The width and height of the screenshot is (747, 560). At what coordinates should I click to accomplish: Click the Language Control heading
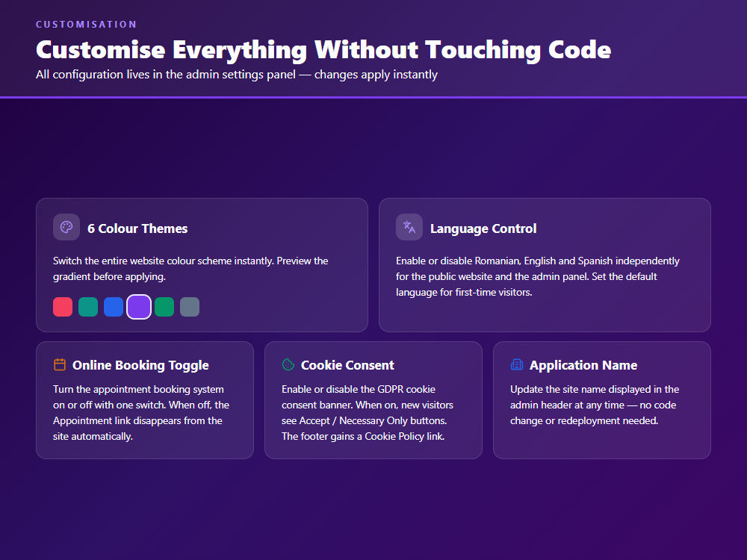483,228
